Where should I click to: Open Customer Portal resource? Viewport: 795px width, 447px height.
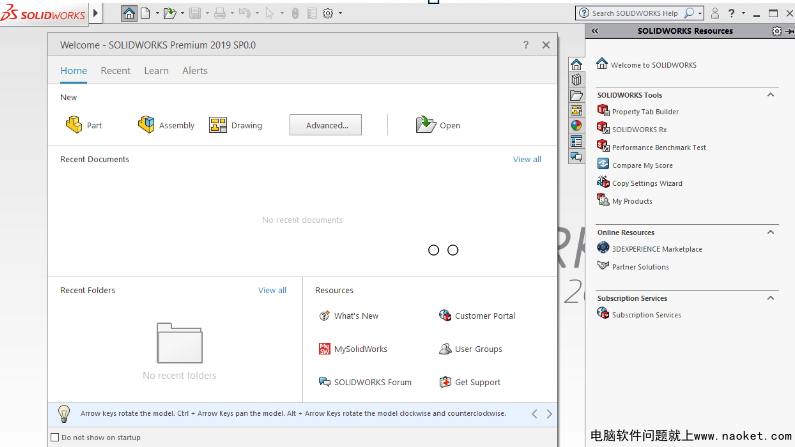click(477, 316)
